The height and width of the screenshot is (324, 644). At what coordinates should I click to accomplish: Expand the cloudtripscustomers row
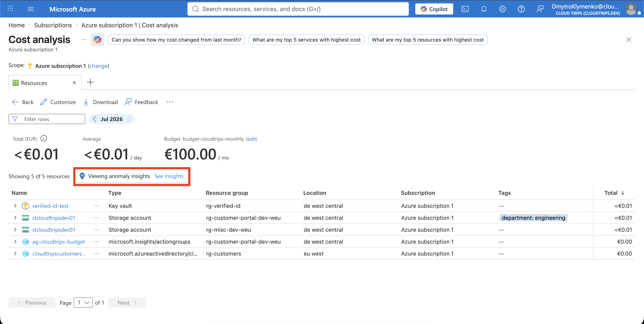coord(15,253)
